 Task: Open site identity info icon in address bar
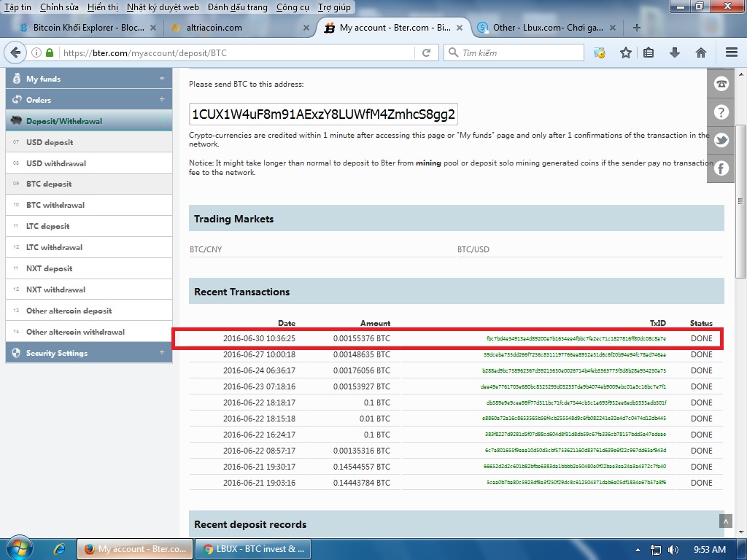pos(36,52)
